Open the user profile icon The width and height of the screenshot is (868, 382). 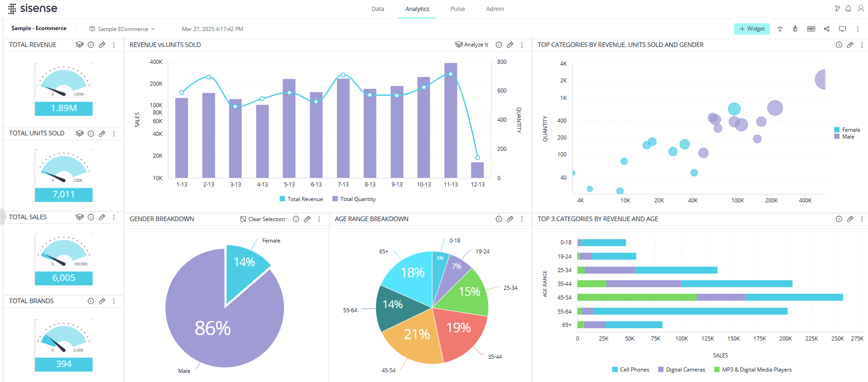(860, 9)
